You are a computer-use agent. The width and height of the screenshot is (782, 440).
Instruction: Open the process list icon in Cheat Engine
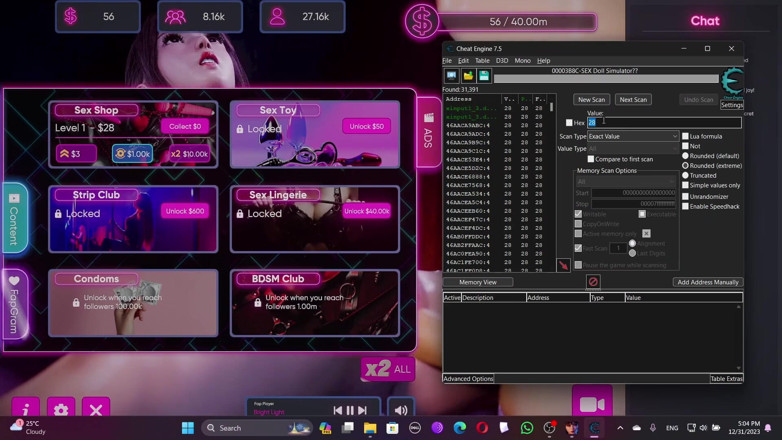(451, 76)
